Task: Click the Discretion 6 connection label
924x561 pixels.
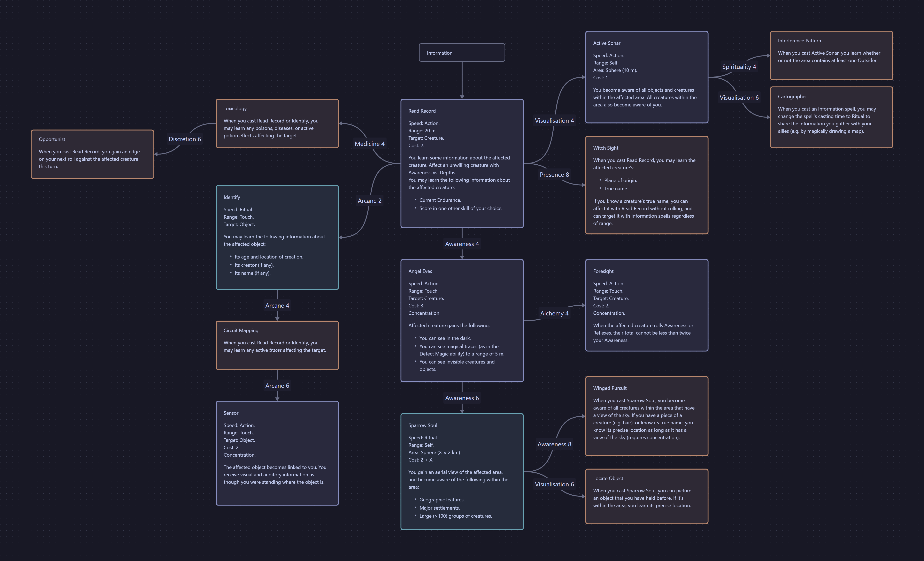Action: (185, 139)
